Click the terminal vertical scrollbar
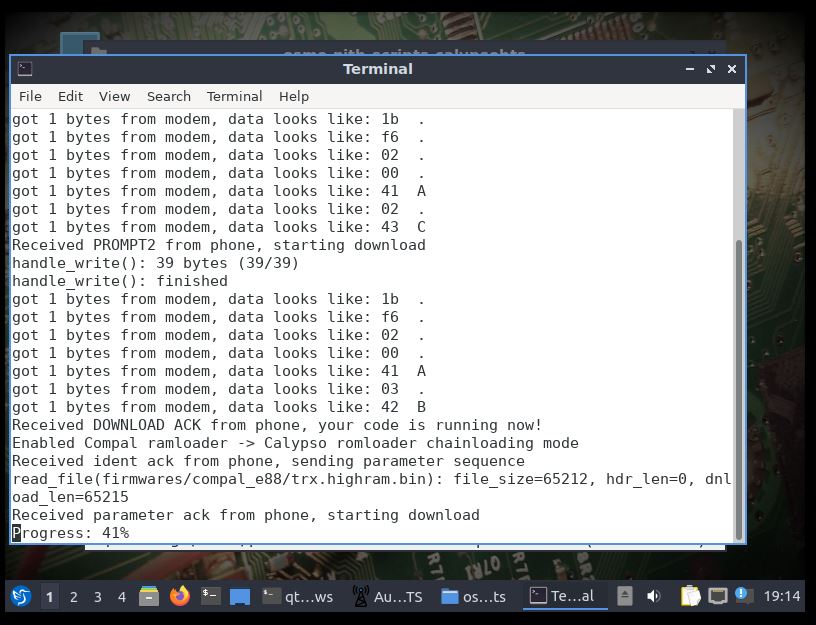 point(738,390)
